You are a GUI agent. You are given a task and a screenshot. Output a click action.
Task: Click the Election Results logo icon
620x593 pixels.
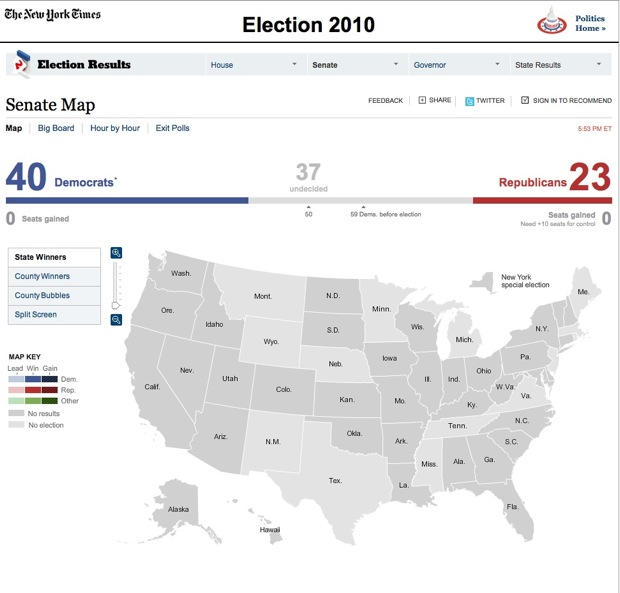click(21, 65)
